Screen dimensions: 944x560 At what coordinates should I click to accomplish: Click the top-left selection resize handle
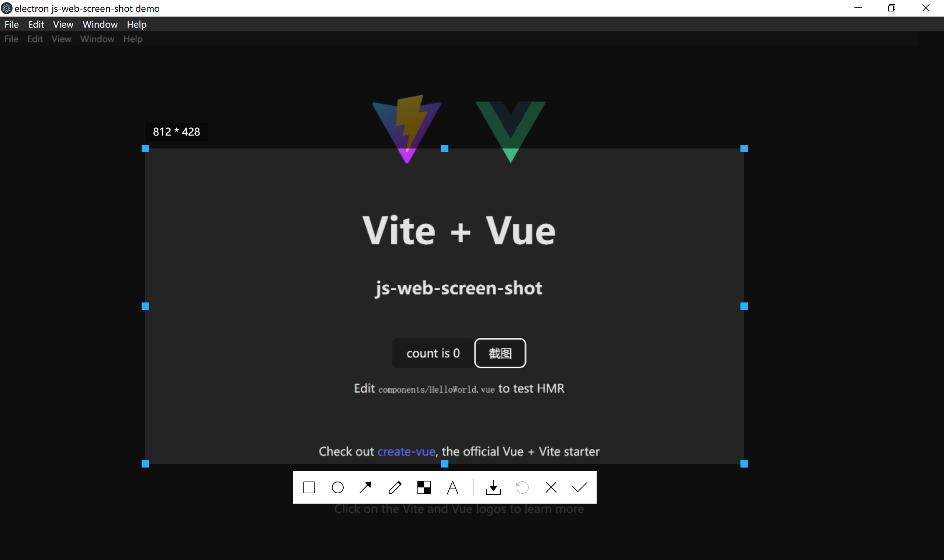pos(145,149)
